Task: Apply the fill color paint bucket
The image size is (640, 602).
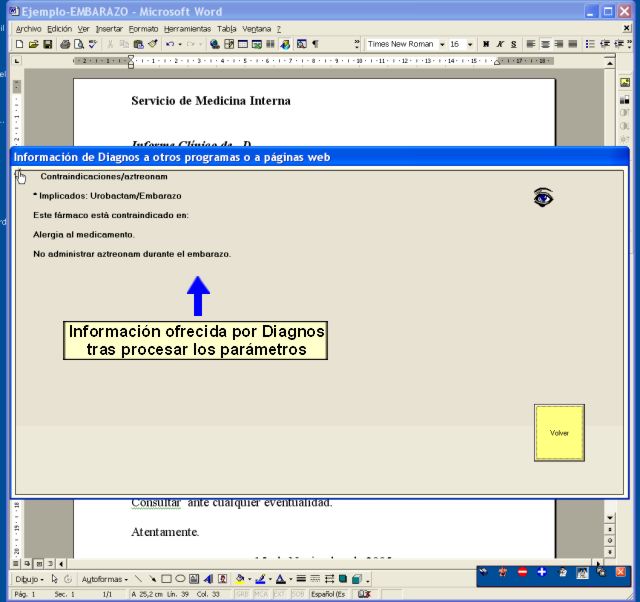Action: (x=240, y=579)
